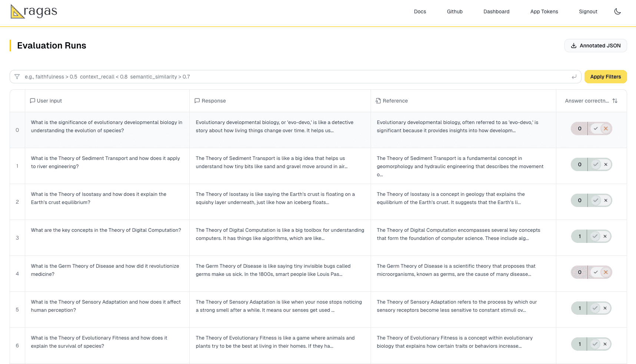Click Sensory Adaptation receptors reference
Viewport: 636px width, 364px height.
pyautogui.click(x=457, y=306)
